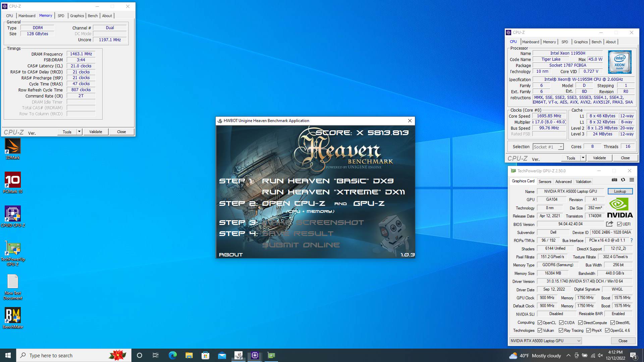Show hidden system tray icons

[x=568, y=355]
